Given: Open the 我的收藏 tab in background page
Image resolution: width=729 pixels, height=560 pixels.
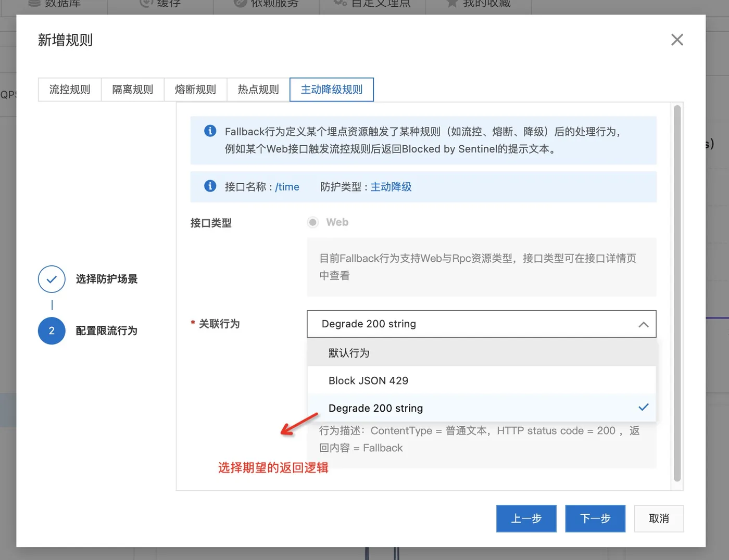Looking at the screenshot, I should point(479,4).
